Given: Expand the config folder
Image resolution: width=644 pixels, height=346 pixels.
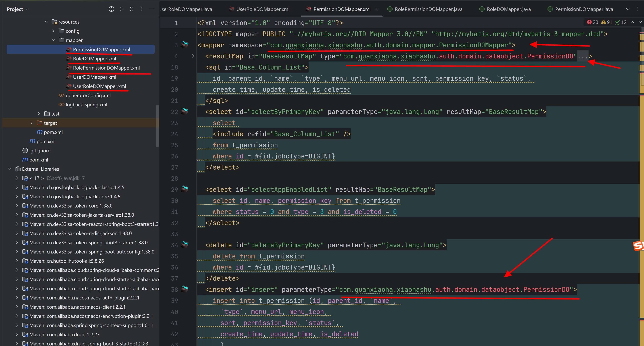Looking at the screenshot, I should coord(54,31).
